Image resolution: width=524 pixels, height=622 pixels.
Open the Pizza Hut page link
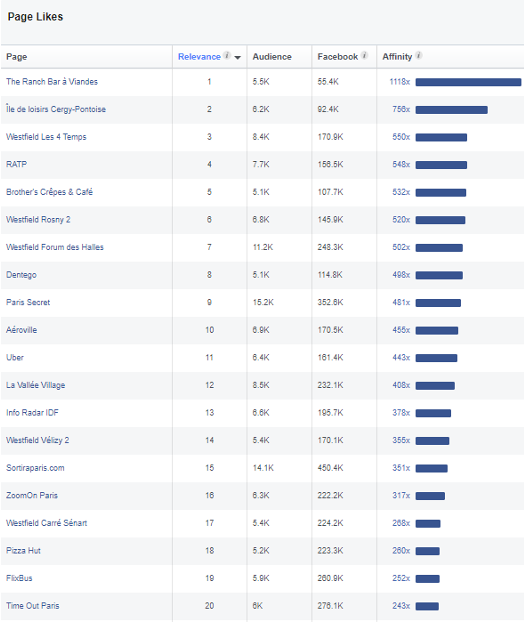(x=23, y=551)
